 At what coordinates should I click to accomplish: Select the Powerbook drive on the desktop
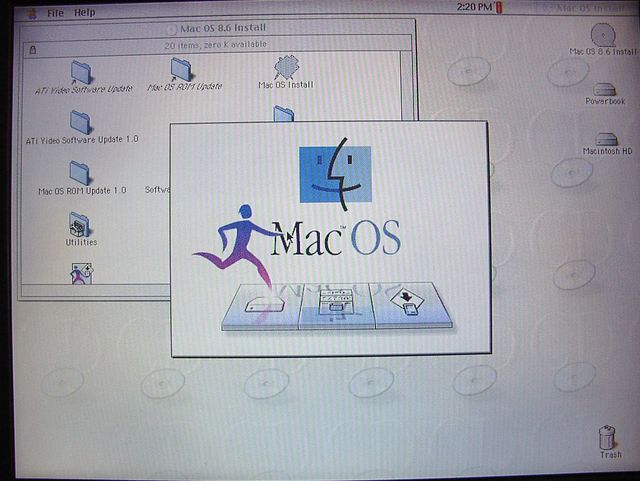point(604,88)
